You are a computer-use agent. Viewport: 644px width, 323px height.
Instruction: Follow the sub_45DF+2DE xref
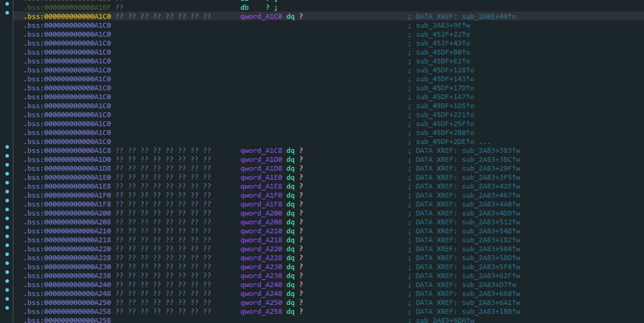click(445, 141)
